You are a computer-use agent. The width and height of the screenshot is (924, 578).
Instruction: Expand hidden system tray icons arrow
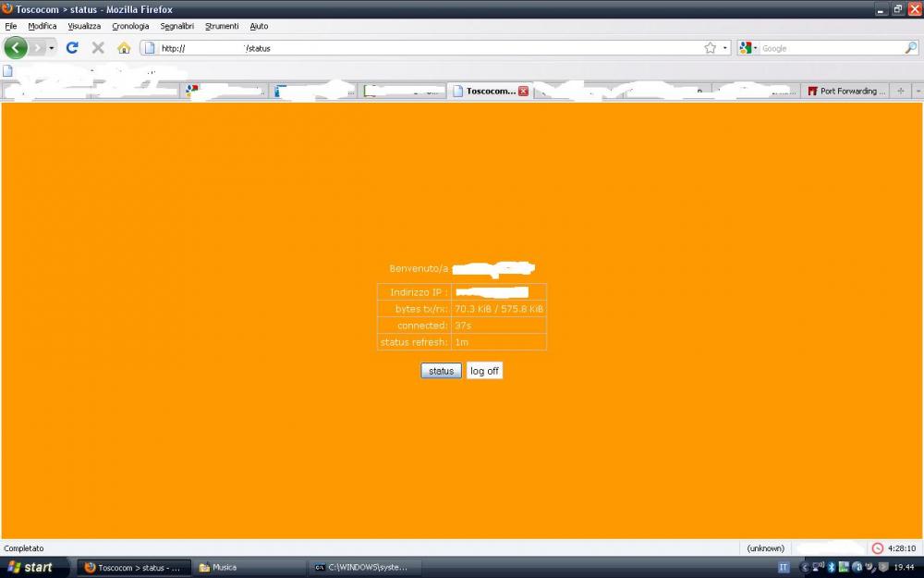tap(804, 567)
